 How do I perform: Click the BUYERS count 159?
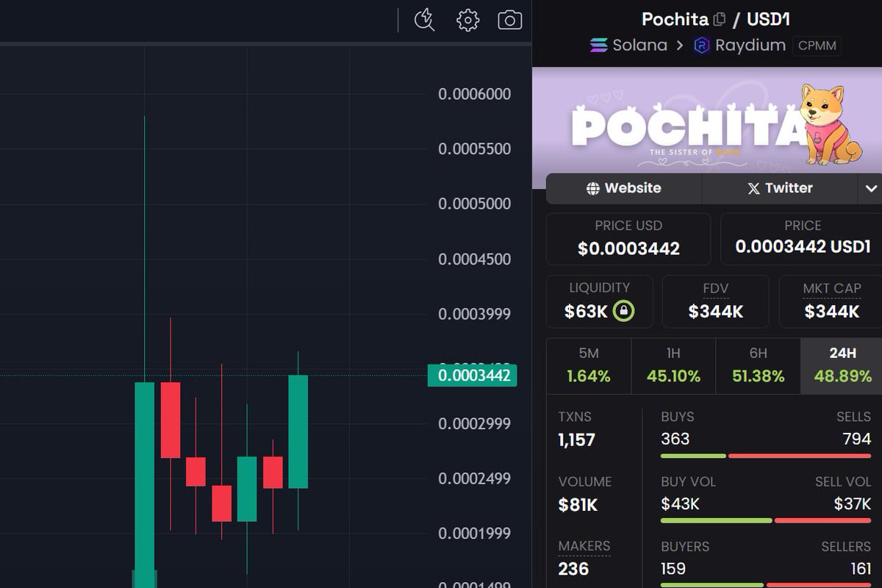pos(673,568)
